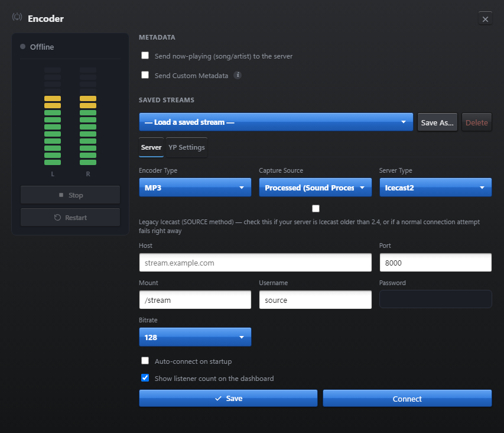Screen dimensions: 504x433
Task: Click the SAVED STREAMS section heading
Action: tap(167, 100)
